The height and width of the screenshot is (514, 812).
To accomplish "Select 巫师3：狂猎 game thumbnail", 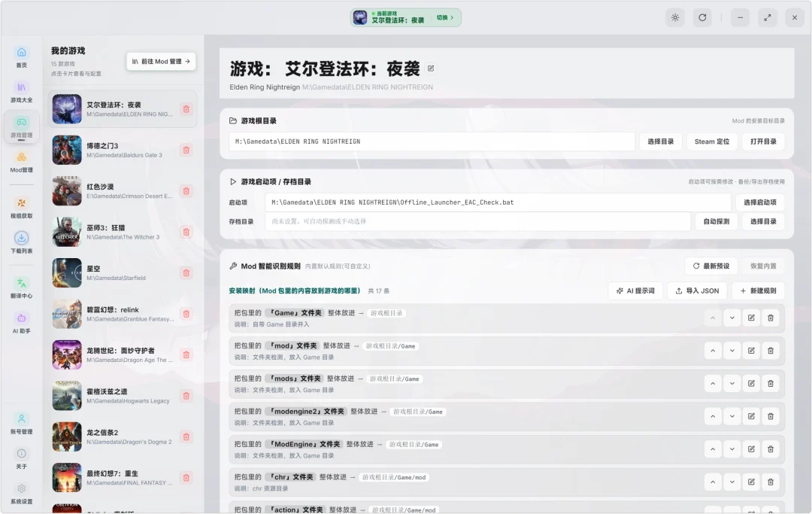I will [x=67, y=232].
